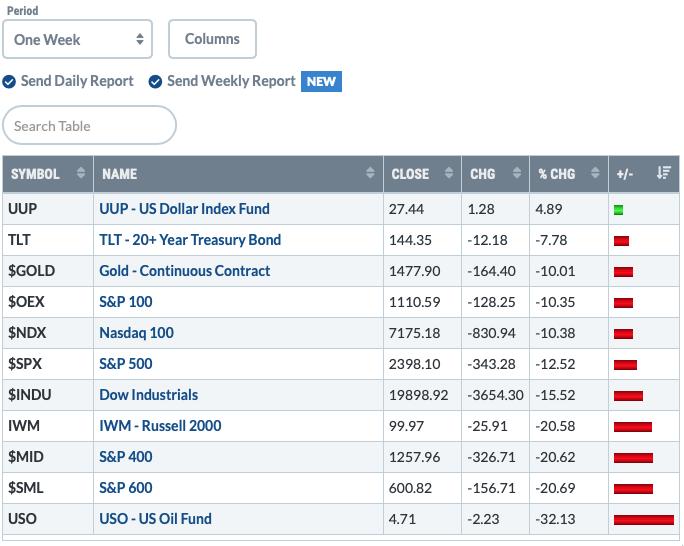Click the percent change value 4.89
Screen dimensions: 684x546
[549, 209]
